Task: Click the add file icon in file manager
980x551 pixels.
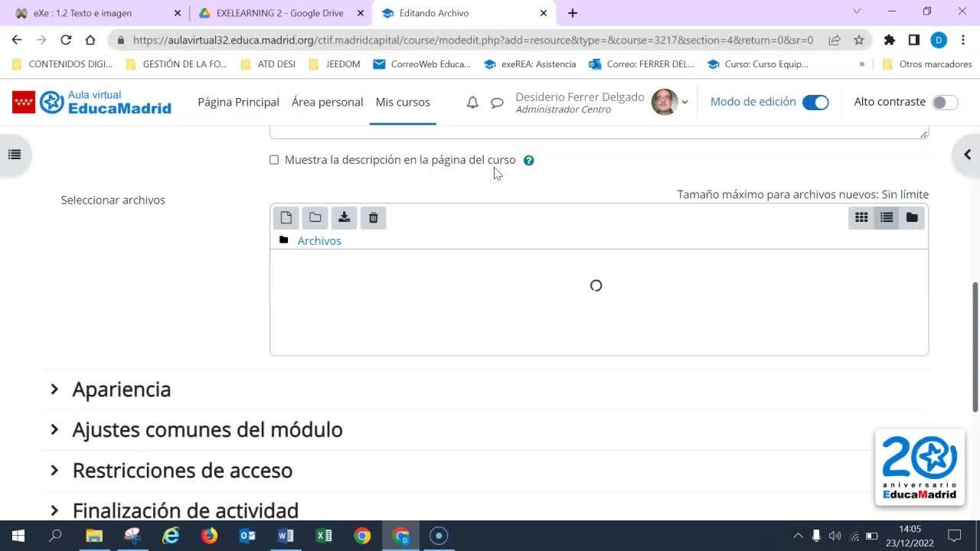Action: tap(286, 218)
